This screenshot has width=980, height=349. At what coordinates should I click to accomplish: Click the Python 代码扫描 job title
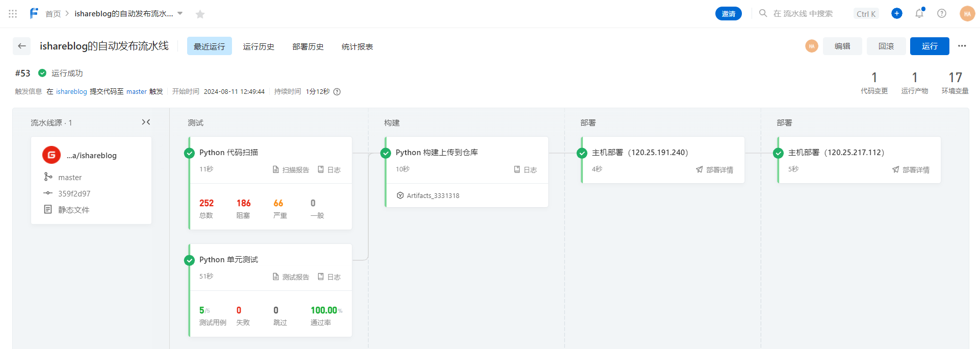(228, 153)
